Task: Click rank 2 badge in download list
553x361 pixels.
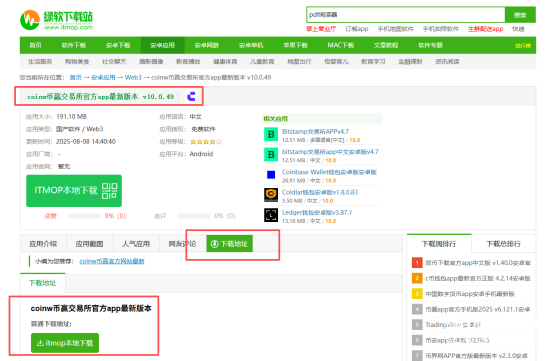Action: (x=417, y=278)
